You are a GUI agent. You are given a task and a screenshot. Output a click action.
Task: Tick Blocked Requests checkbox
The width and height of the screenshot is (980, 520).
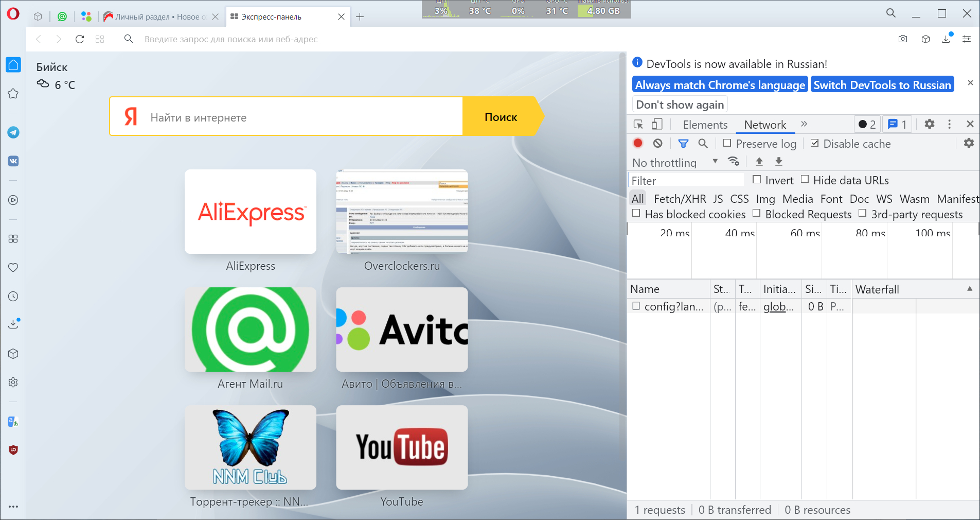(756, 213)
